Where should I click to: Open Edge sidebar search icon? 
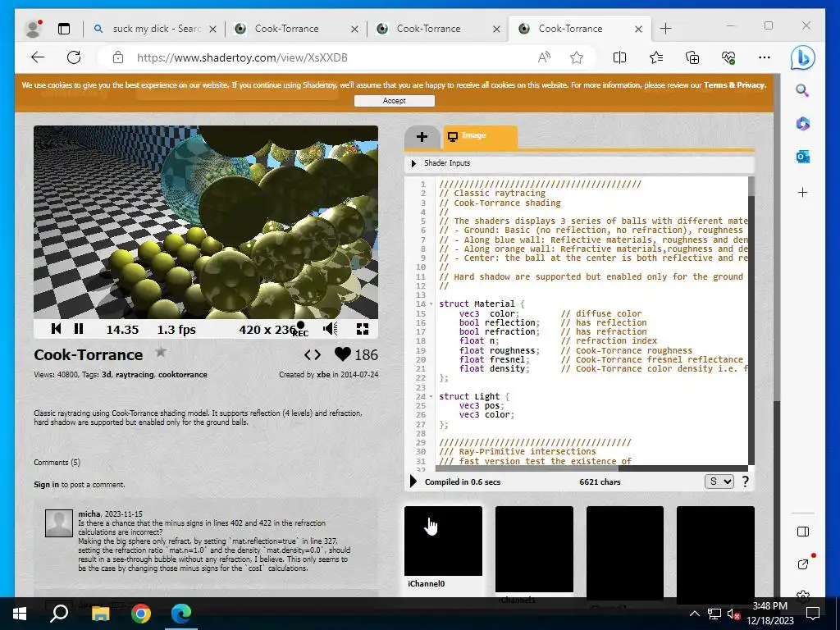click(x=802, y=90)
